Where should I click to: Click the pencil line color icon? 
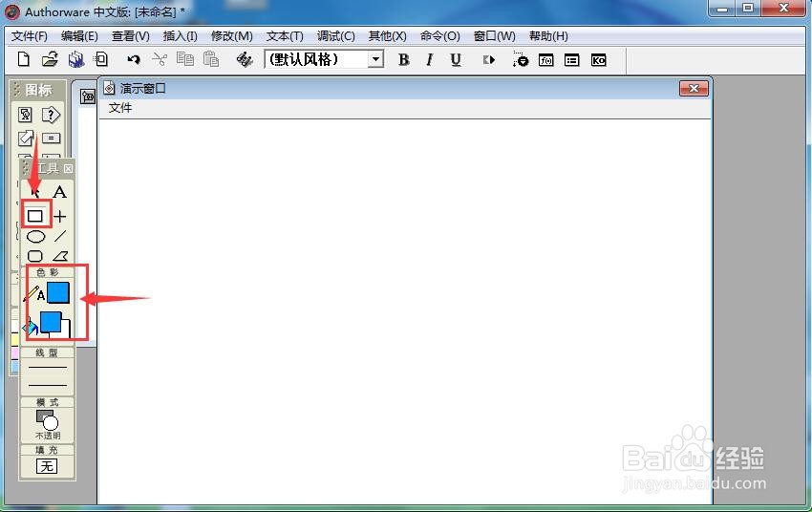(30, 293)
